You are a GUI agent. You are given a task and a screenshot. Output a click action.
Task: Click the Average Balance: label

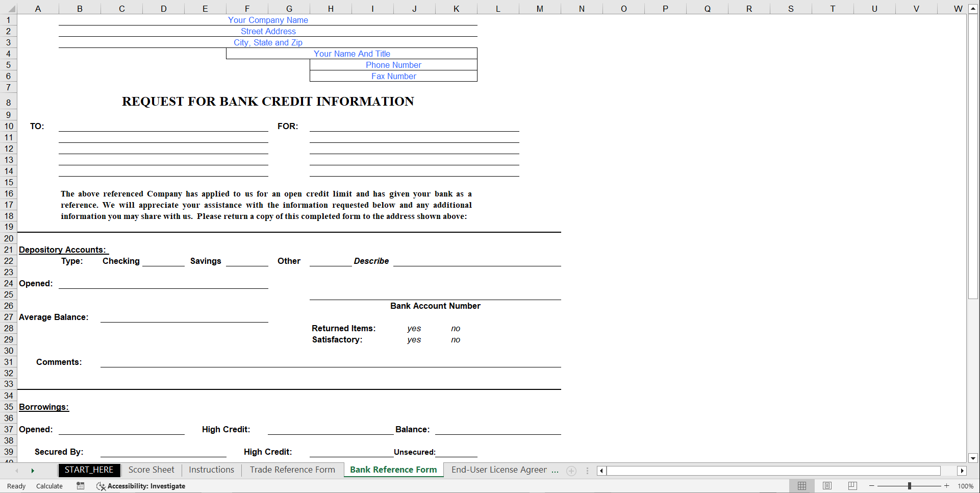[x=54, y=317]
